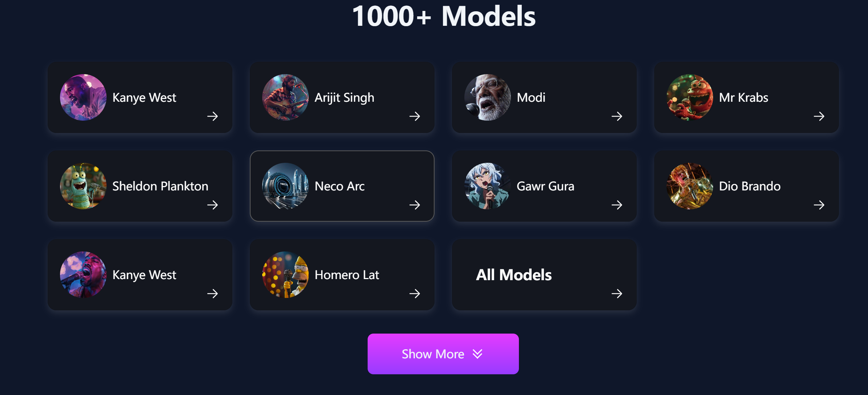This screenshot has height=395, width=868.
Task: Click the double chevron in Show More
Action: (x=477, y=354)
